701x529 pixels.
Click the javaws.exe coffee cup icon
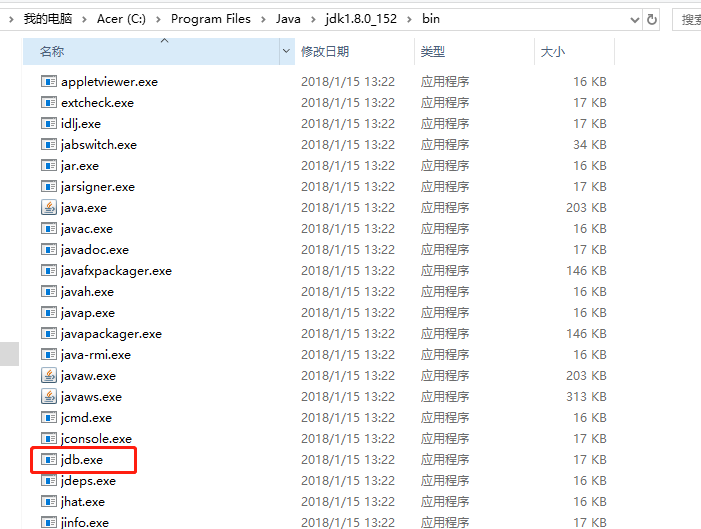[49, 397]
